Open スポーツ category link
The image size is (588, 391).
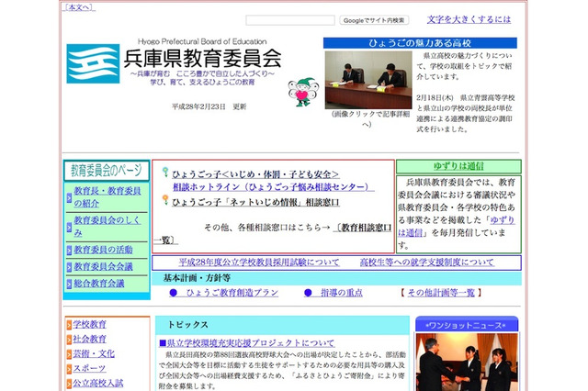(90, 369)
